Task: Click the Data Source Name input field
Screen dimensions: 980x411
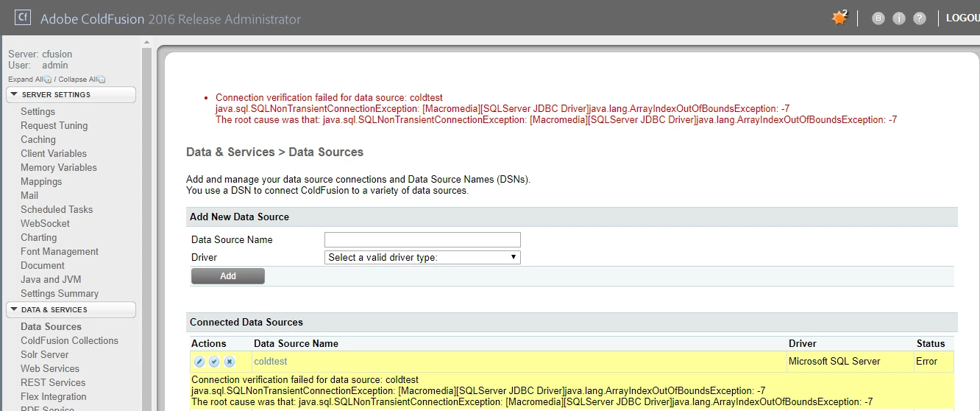Action: coord(422,239)
